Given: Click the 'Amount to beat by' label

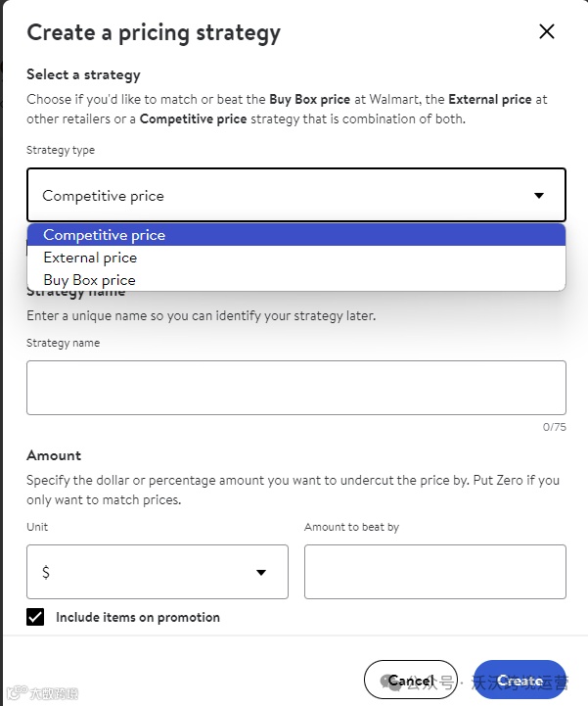Looking at the screenshot, I should 351,527.
